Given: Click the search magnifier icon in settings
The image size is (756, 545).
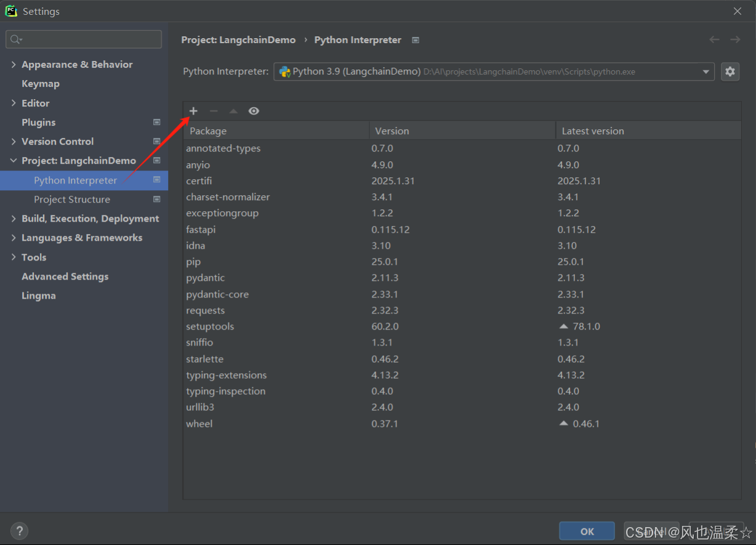Looking at the screenshot, I should pyautogui.click(x=15, y=39).
